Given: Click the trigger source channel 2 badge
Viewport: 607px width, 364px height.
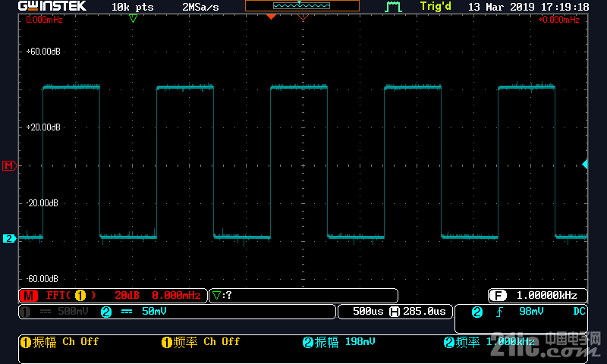Looking at the screenshot, I should coord(477,312).
